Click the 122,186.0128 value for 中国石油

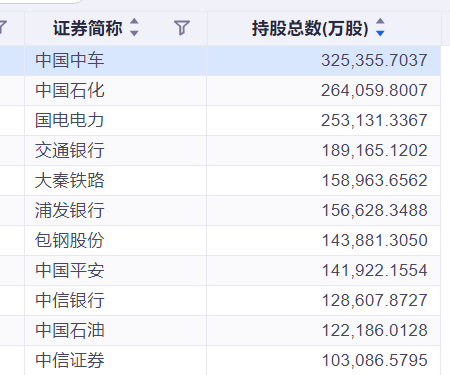pos(374,330)
